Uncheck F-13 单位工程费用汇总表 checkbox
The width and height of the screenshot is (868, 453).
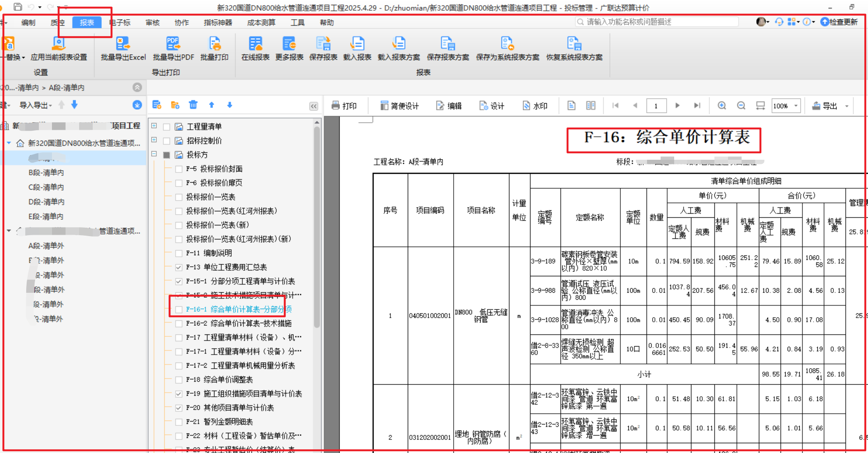[178, 267]
